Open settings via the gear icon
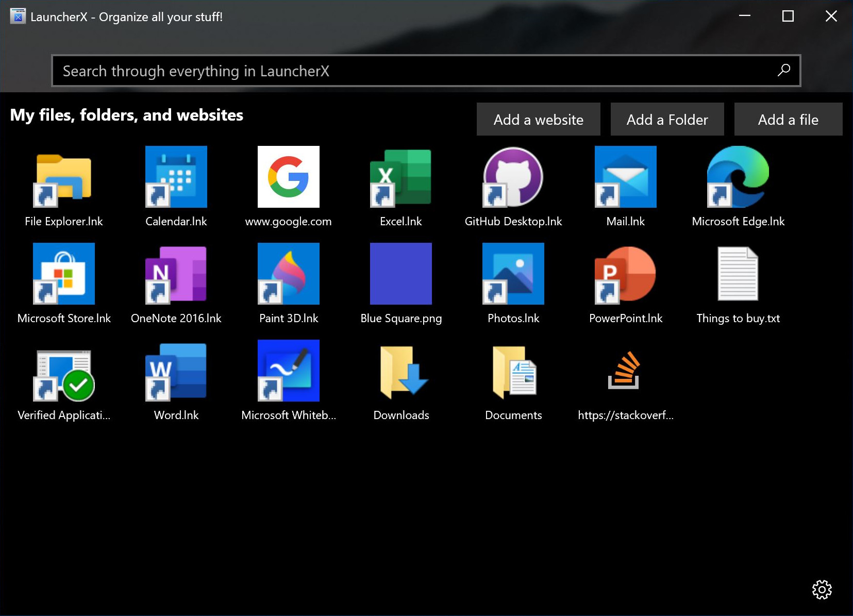Image resolution: width=853 pixels, height=616 pixels. click(822, 589)
